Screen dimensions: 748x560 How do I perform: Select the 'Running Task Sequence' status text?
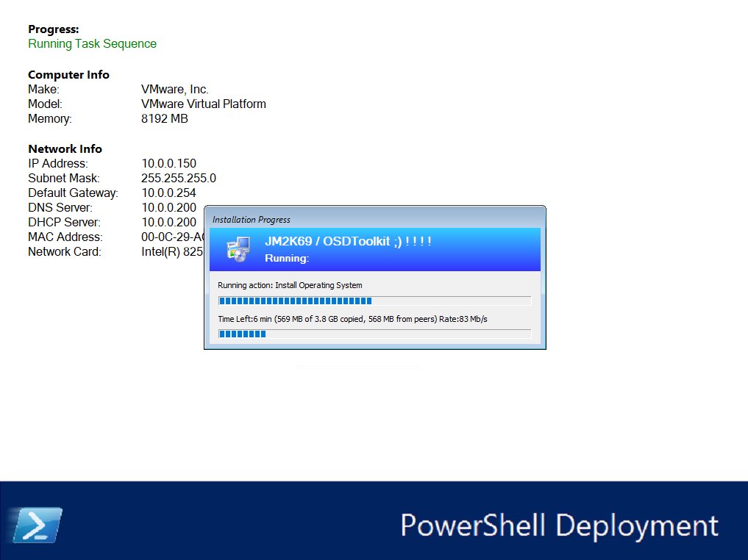click(92, 44)
